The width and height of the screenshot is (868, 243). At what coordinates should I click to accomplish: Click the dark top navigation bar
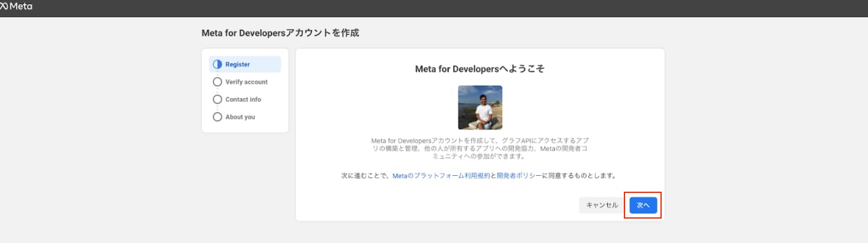pos(434,8)
